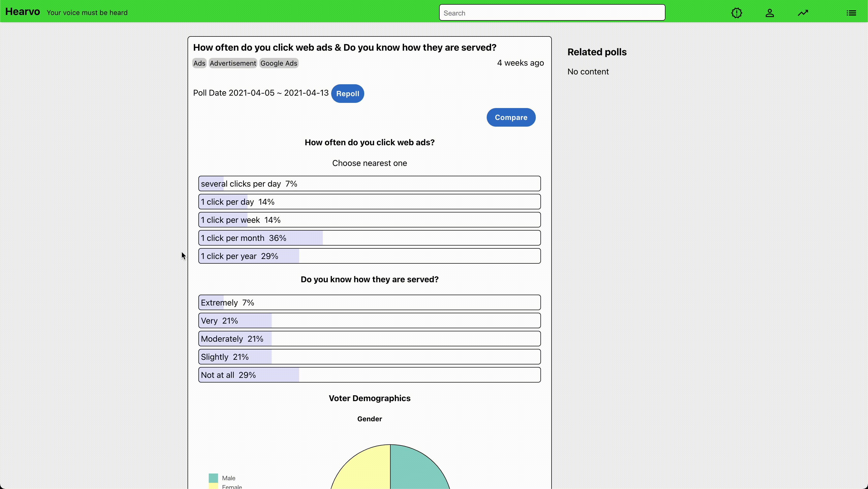Viewport: 868px width, 489px height.
Task: Click the 'Your voice must be heard' tagline
Action: (x=87, y=12)
